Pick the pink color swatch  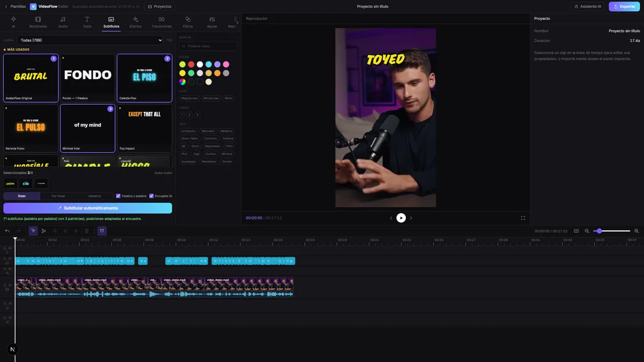point(226,64)
